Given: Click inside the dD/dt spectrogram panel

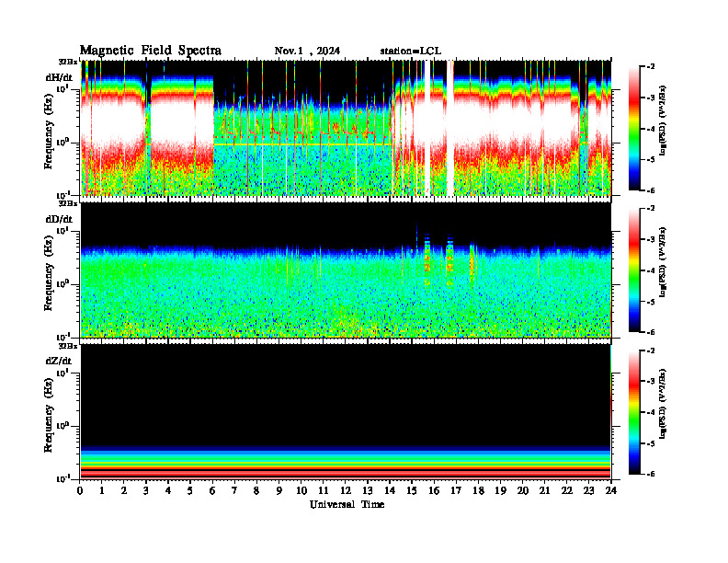Looking at the screenshot, I should point(346,270).
